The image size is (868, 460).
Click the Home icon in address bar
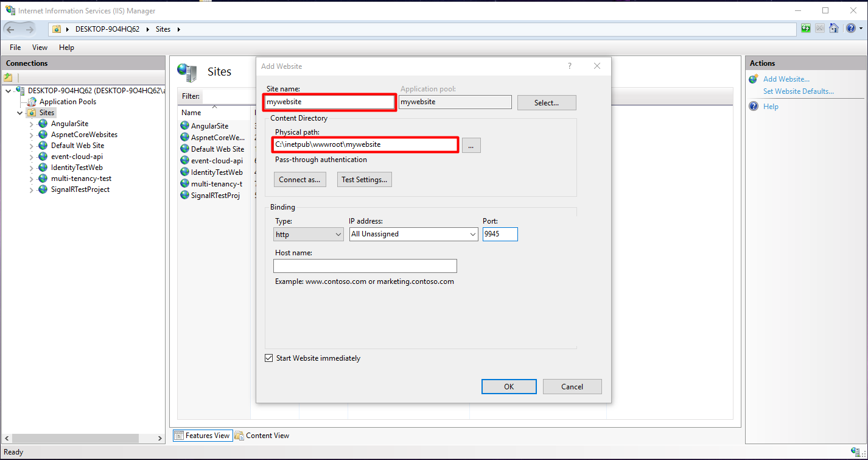pyautogui.click(x=834, y=29)
